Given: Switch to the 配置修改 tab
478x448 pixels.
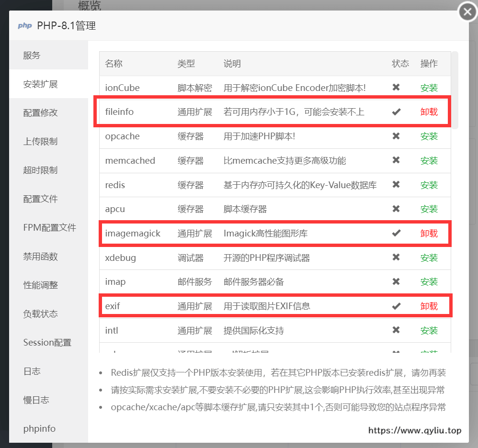Looking at the screenshot, I should pyautogui.click(x=41, y=113).
